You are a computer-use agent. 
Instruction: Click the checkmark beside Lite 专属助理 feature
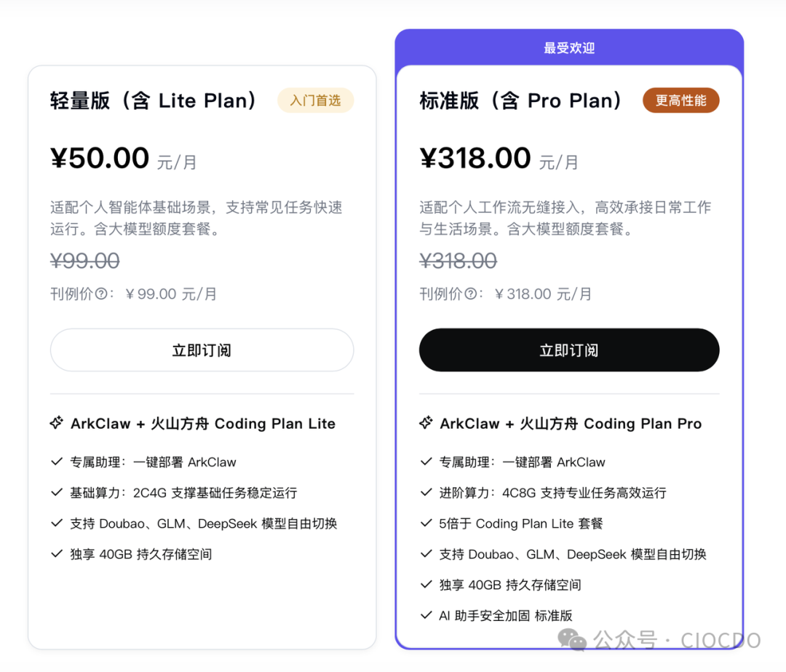click(57, 462)
